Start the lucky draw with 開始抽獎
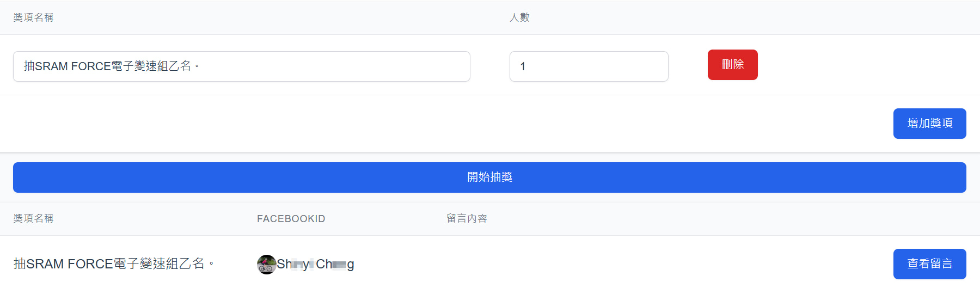980x288 pixels. click(489, 177)
